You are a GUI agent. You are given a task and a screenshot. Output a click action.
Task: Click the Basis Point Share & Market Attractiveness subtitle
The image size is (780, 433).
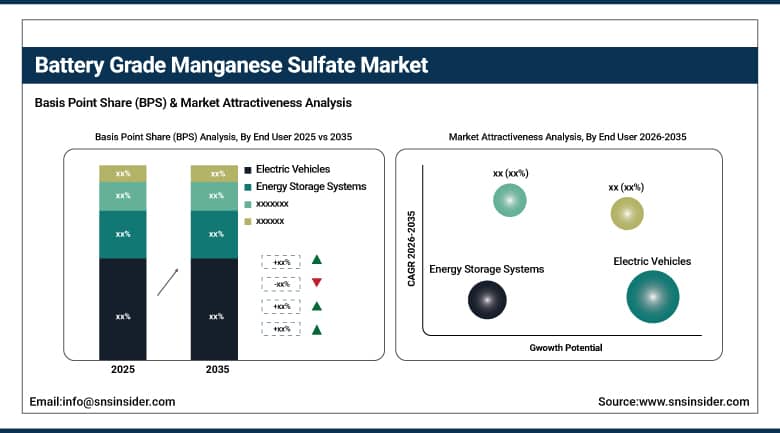click(193, 103)
